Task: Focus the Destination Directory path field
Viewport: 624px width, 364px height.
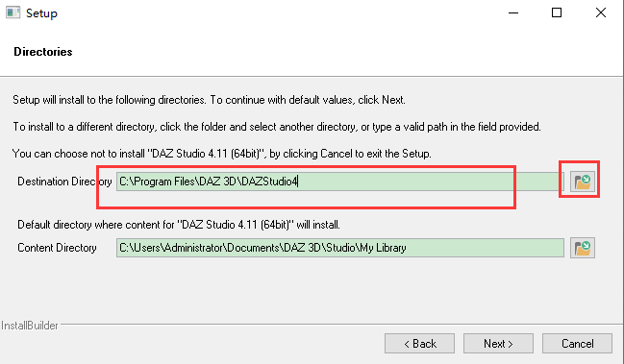Action: click(x=340, y=182)
